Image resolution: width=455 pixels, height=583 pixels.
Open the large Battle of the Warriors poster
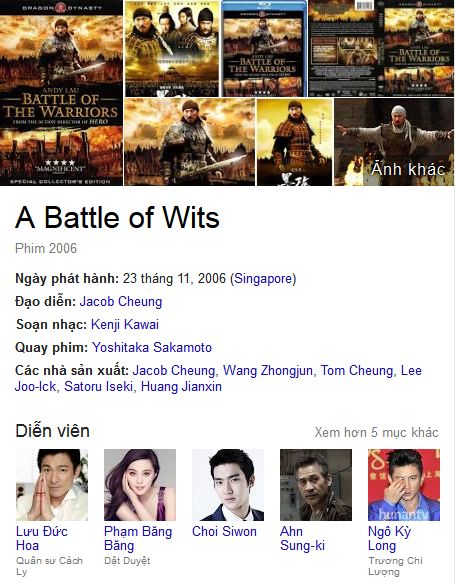61,93
